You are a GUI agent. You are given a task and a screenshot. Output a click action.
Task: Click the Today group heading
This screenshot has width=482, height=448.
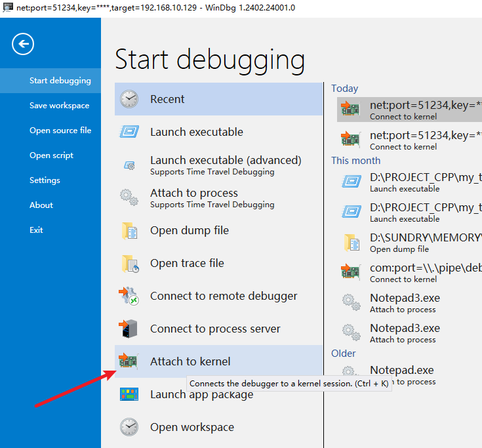point(344,89)
